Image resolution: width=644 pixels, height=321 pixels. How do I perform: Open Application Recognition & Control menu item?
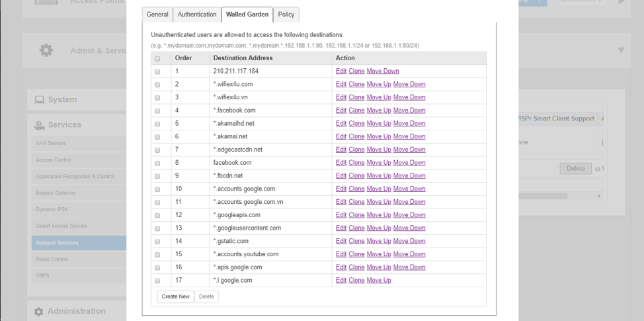click(x=79, y=176)
